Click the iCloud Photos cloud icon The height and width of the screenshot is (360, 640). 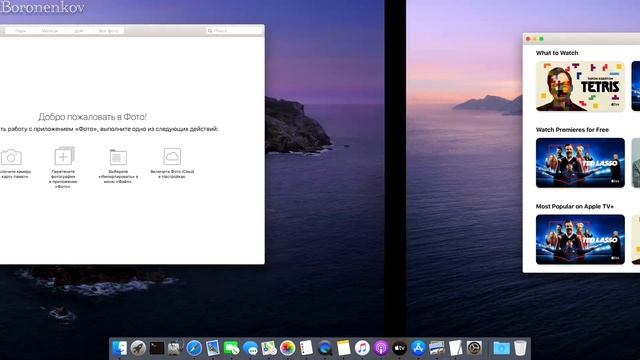click(x=172, y=156)
